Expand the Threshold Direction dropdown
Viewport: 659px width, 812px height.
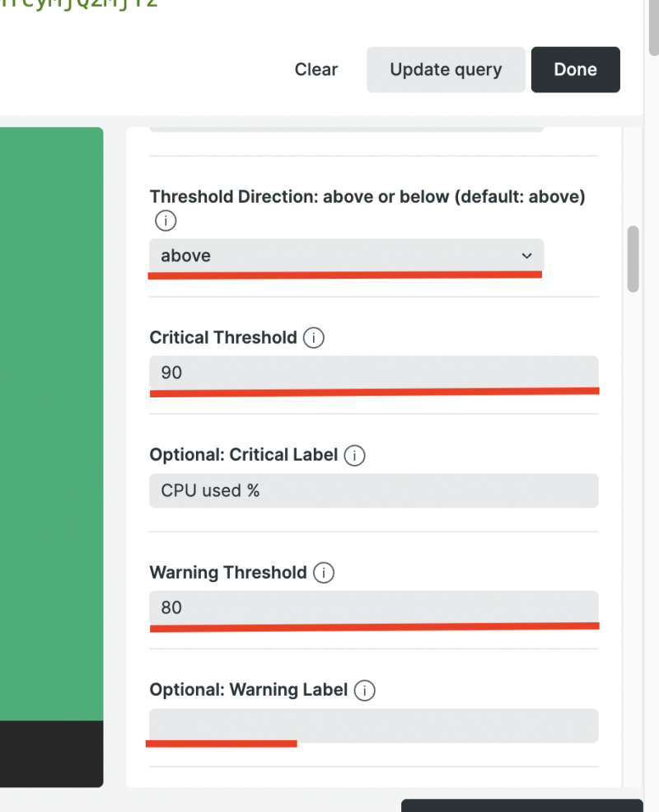347,256
